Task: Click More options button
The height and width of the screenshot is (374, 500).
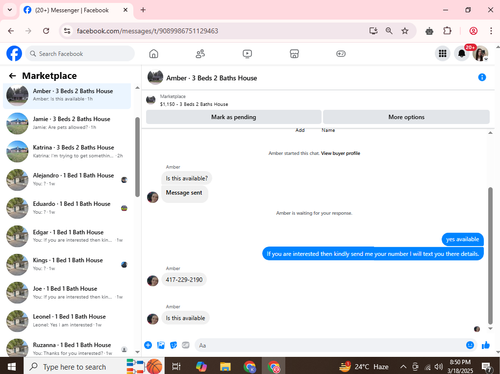Action: pyautogui.click(x=406, y=117)
